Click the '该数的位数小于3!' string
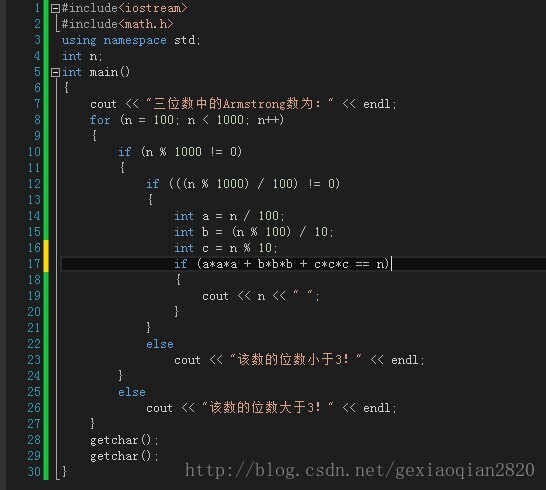546x490 pixels. point(295,359)
